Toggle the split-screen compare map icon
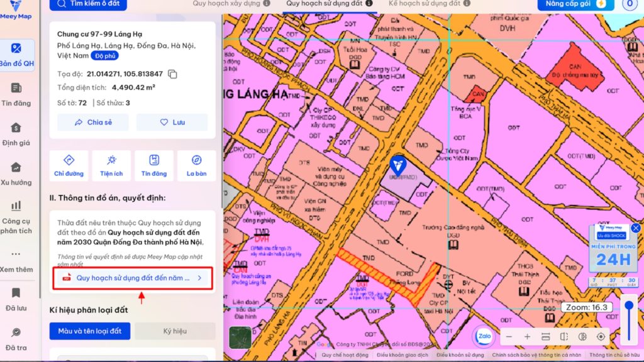The height and width of the screenshot is (362, 644). [x=564, y=337]
